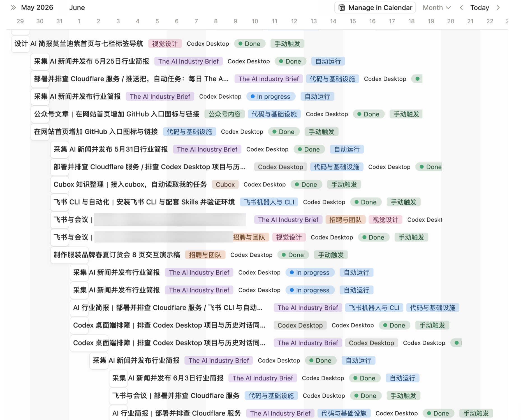Click Done status on 5月25日行业简报 row

click(x=290, y=61)
